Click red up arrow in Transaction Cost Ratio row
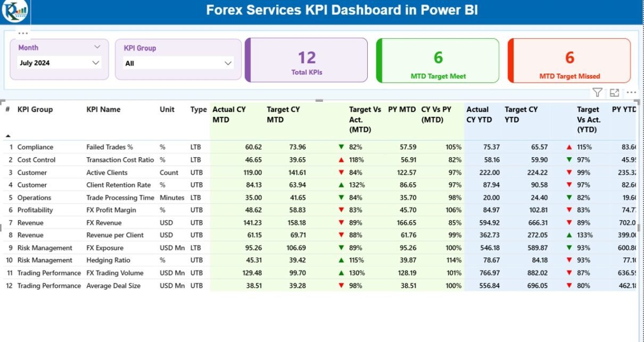The width and height of the screenshot is (644, 342). pyautogui.click(x=341, y=160)
